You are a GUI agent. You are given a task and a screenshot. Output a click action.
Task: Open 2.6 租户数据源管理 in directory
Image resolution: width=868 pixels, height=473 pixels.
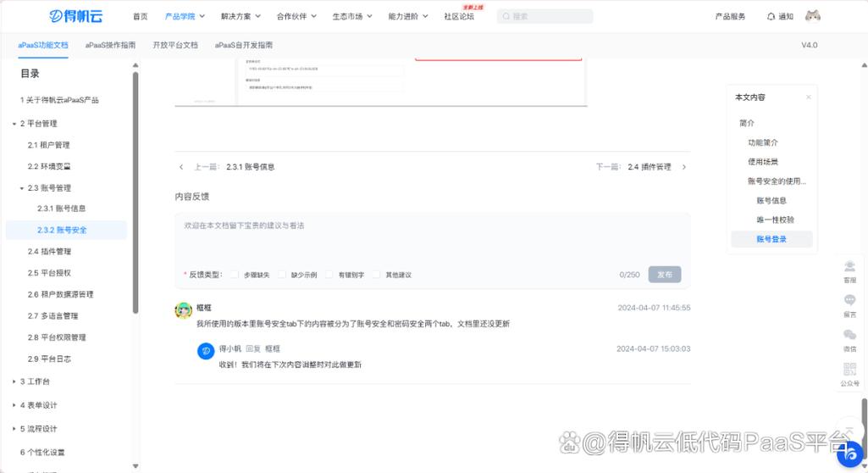click(60, 295)
